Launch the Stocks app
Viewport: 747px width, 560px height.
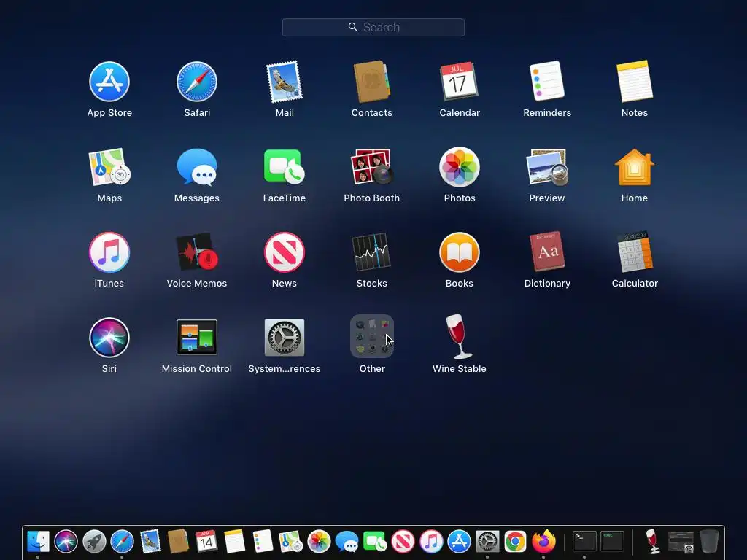371,252
